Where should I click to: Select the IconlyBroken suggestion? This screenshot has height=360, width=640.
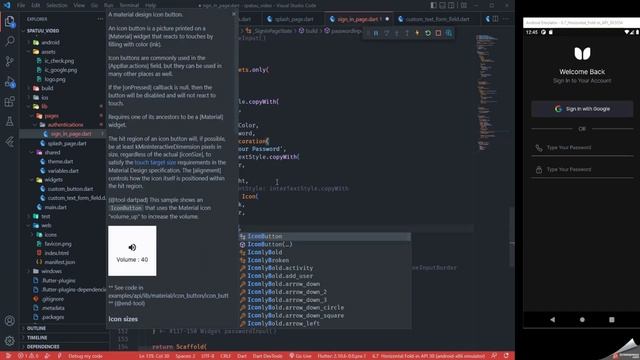[x=325, y=260]
